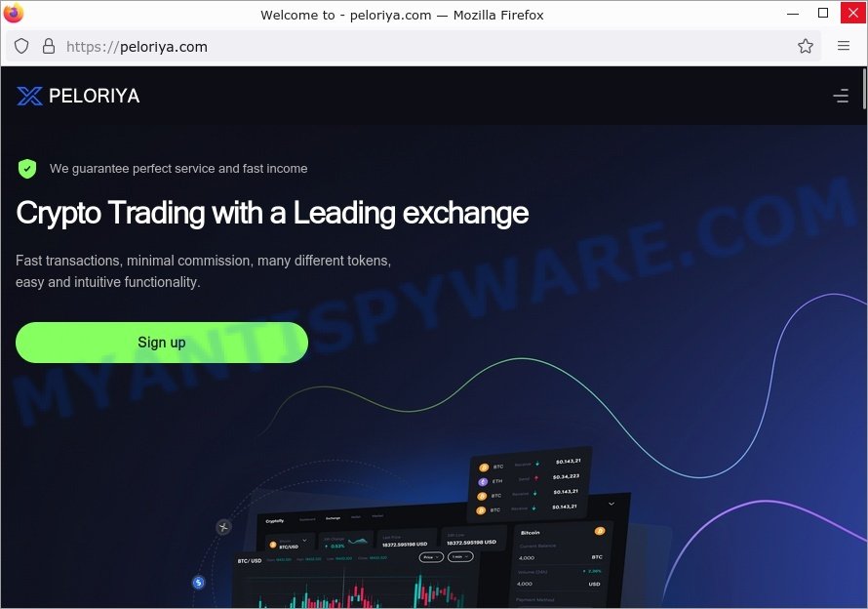Viewport: 868px width, 609px height.
Task: Open the 1 min interval dropdown
Action: (x=460, y=556)
